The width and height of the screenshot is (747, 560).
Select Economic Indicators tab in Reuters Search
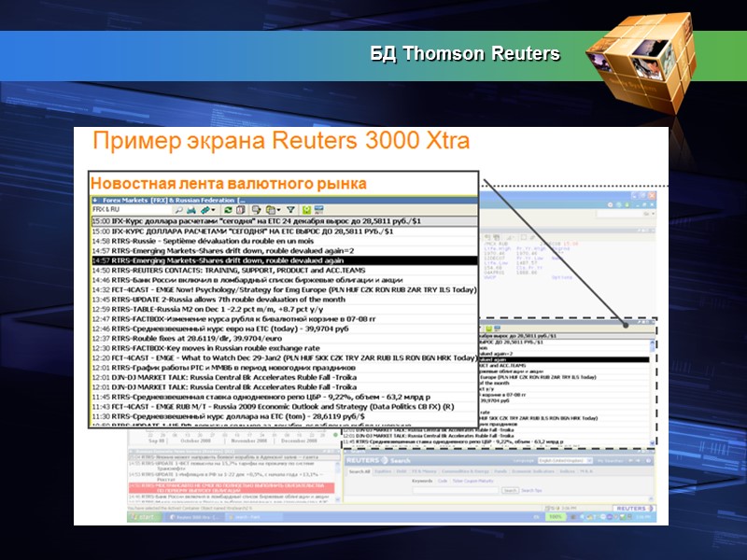[x=532, y=471]
